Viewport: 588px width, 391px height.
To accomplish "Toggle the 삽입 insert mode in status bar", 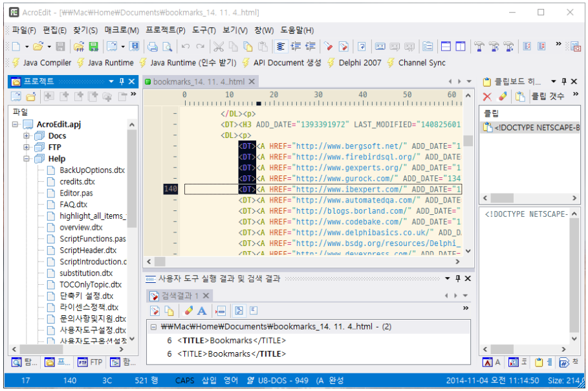I will [x=210, y=381].
